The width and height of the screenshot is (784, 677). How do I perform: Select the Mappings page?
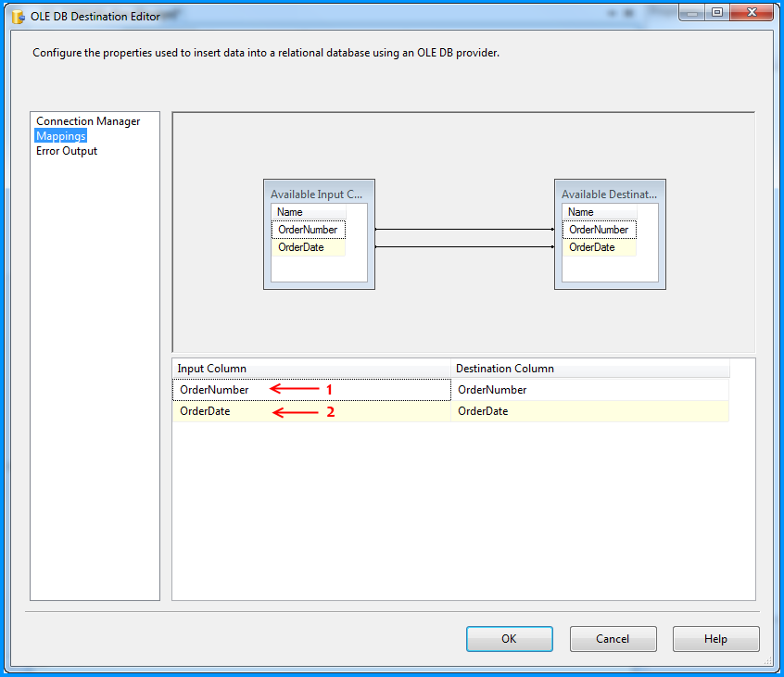pyautogui.click(x=61, y=136)
